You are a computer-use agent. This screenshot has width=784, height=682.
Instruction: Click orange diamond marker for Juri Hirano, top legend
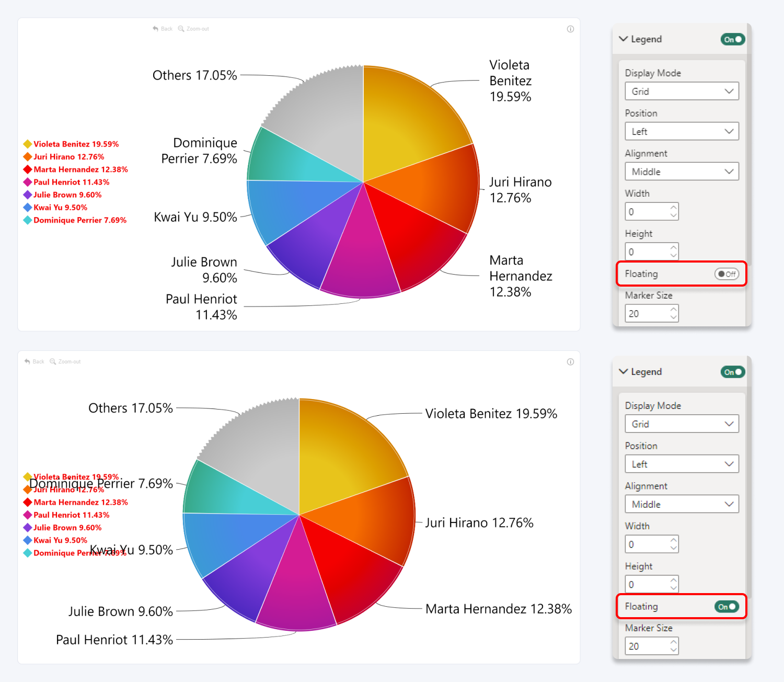pos(28,156)
